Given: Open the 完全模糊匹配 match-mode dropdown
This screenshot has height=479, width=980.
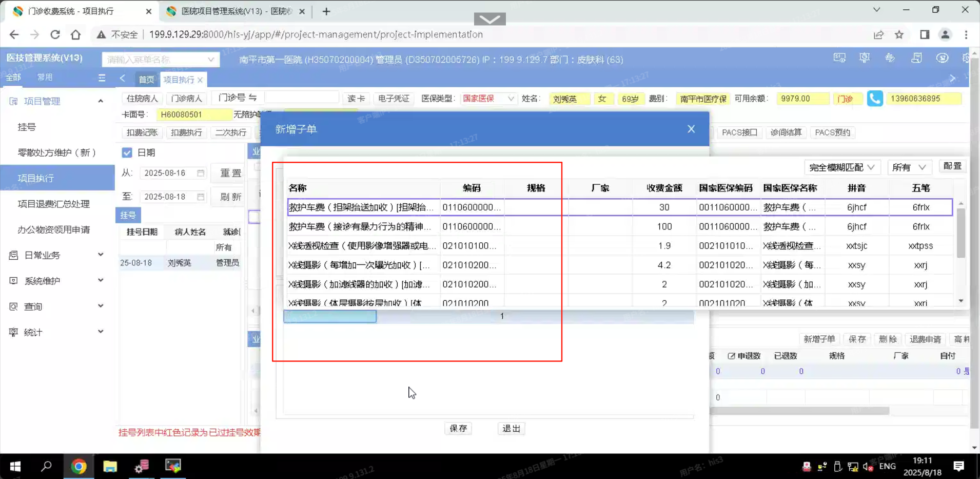Looking at the screenshot, I should [841, 167].
